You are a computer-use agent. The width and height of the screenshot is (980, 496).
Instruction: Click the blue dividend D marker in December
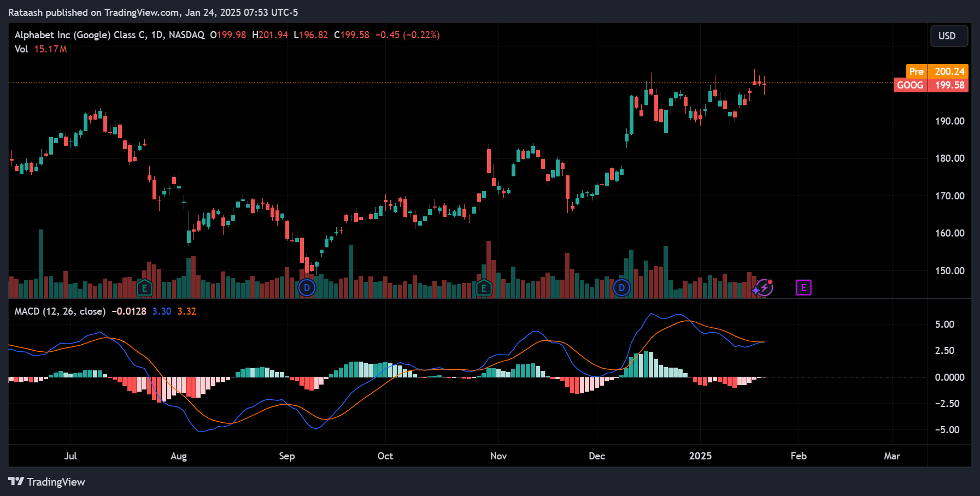(x=621, y=288)
